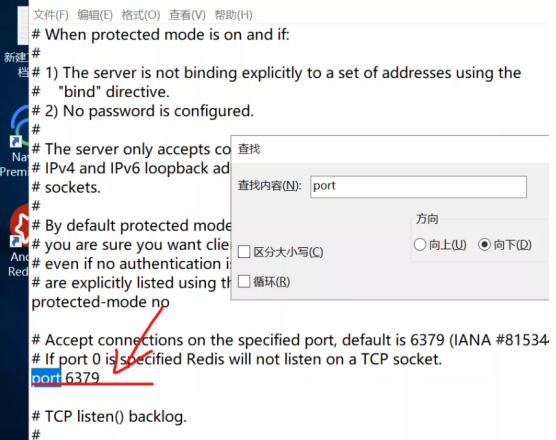This screenshot has height=440, width=556.
Task: Click the 查找 dialog title bar
Action: 390,149
